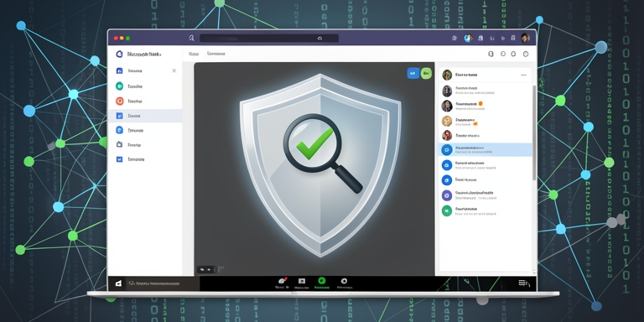Select the first contact below the panel header
Screen dimensions: 644x322
tap(486, 91)
